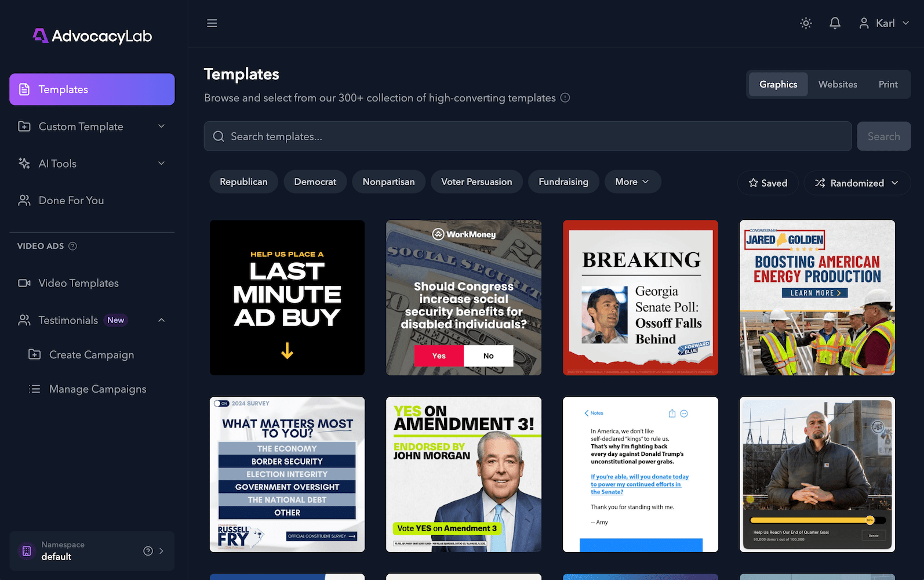Click the info icon next to Templates description
Image resolution: width=924 pixels, height=580 pixels.
tap(565, 98)
